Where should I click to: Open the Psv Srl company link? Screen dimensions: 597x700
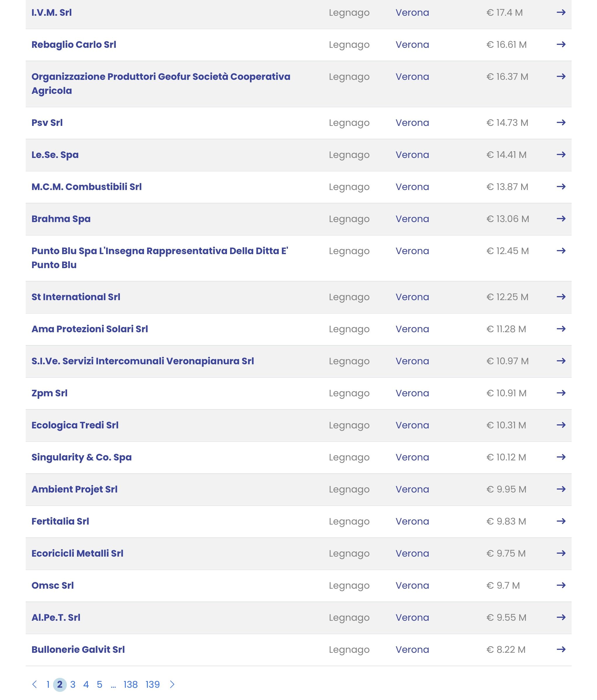47,123
